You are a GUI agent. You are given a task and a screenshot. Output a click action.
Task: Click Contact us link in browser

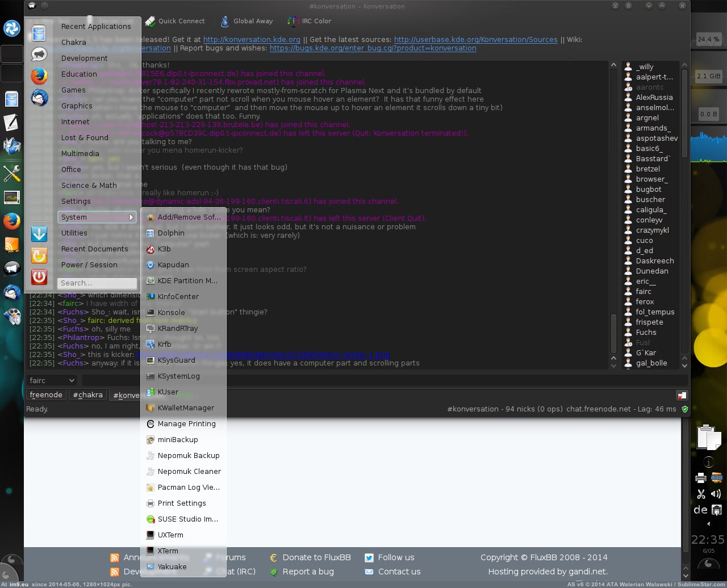coord(399,572)
